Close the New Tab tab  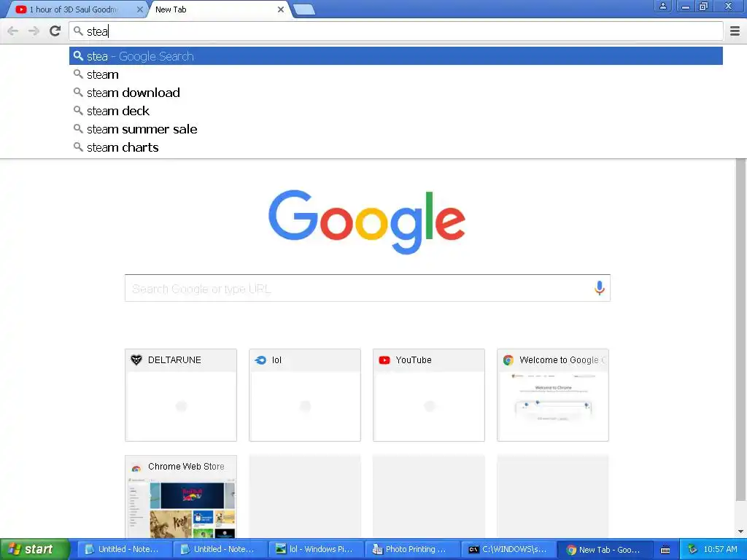click(281, 9)
